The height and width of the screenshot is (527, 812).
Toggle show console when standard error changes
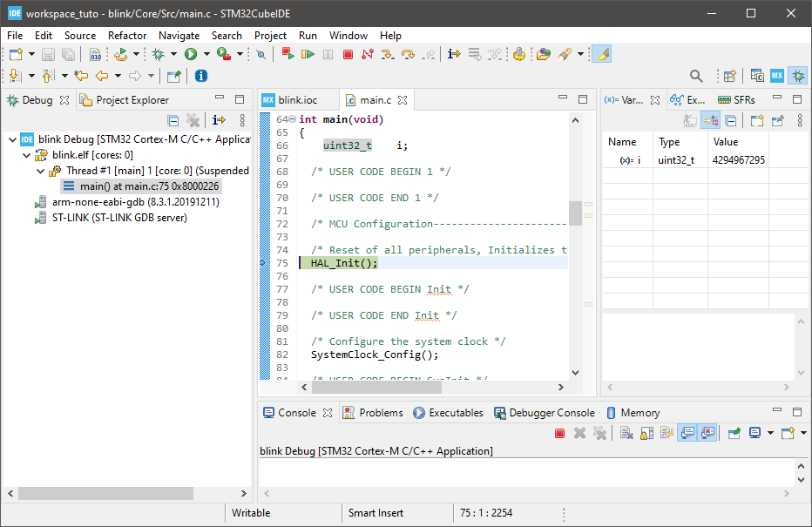click(707, 433)
